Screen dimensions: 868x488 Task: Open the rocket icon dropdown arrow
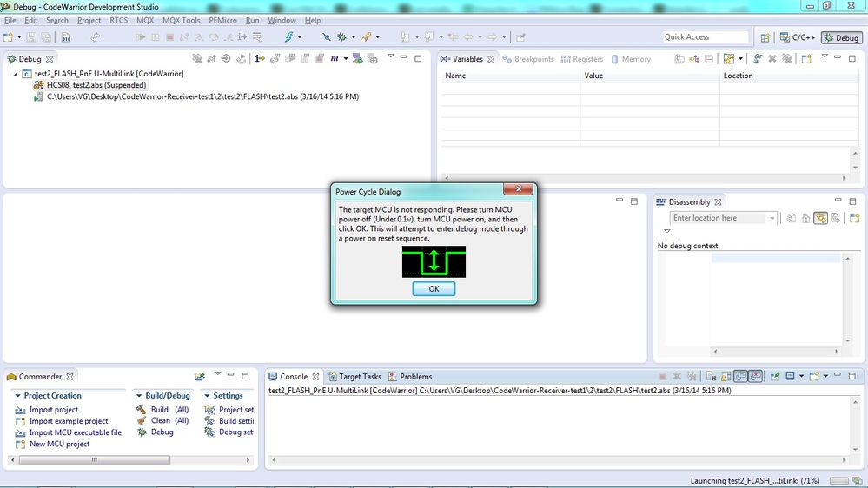pyautogui.click(x=378, y=37)
